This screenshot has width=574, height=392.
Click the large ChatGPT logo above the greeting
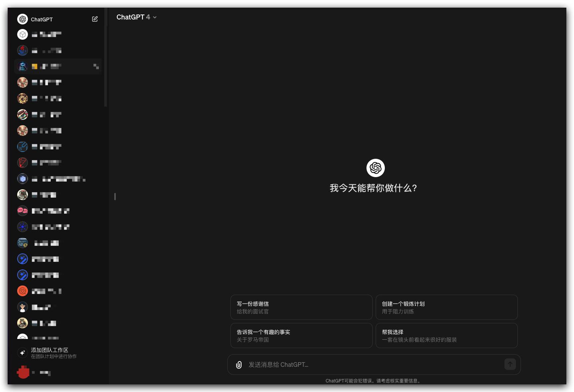click(x=376, y=168)
